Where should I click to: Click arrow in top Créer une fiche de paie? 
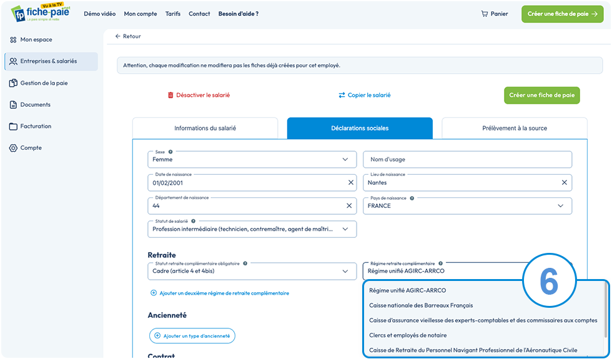[x=595, y=14]
